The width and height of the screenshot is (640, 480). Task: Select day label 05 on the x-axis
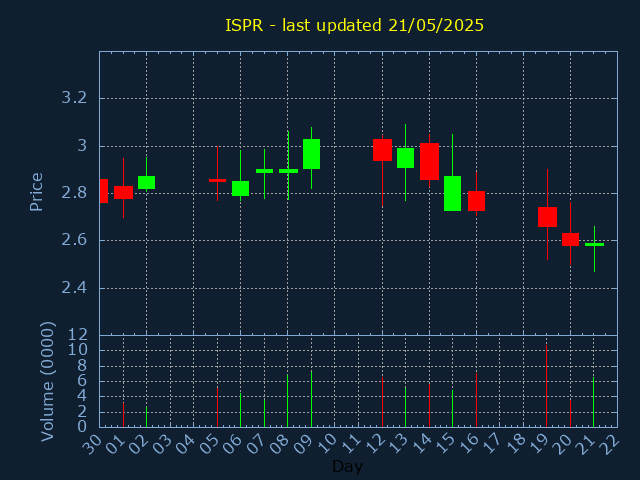pyautogui.click(x=211, y=444)
